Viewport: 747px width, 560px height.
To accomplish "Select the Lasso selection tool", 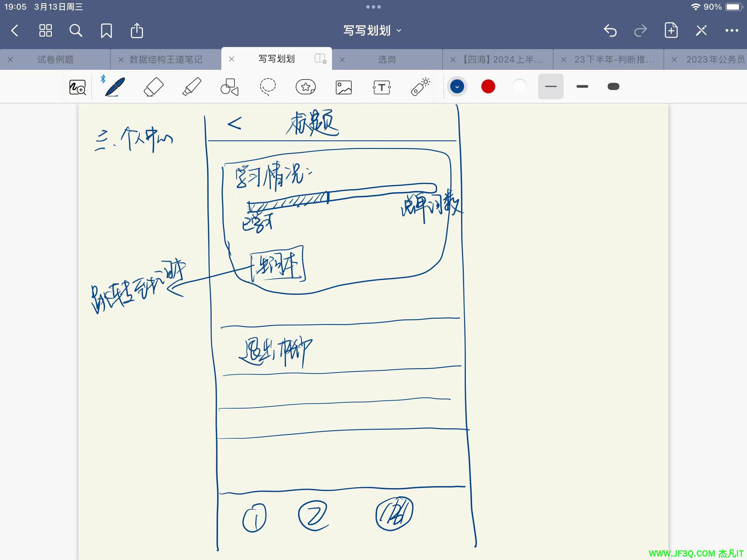I will coord(268,87).
